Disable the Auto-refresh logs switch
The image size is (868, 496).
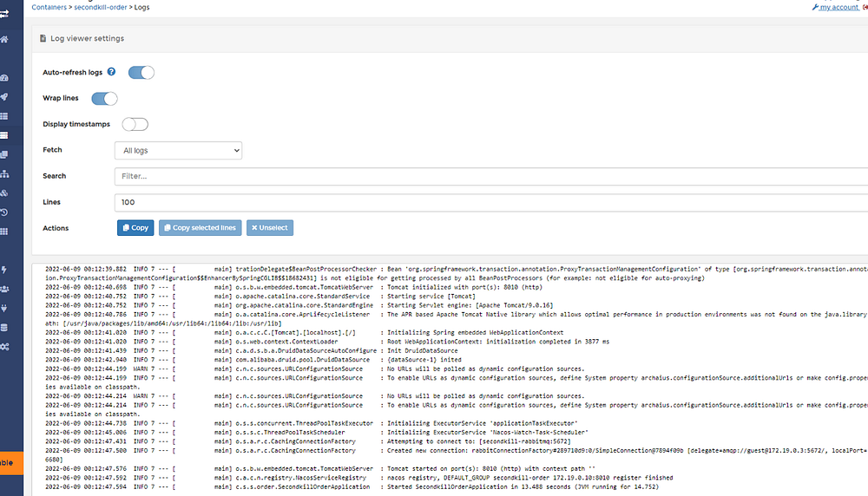[x=141, y=73]
